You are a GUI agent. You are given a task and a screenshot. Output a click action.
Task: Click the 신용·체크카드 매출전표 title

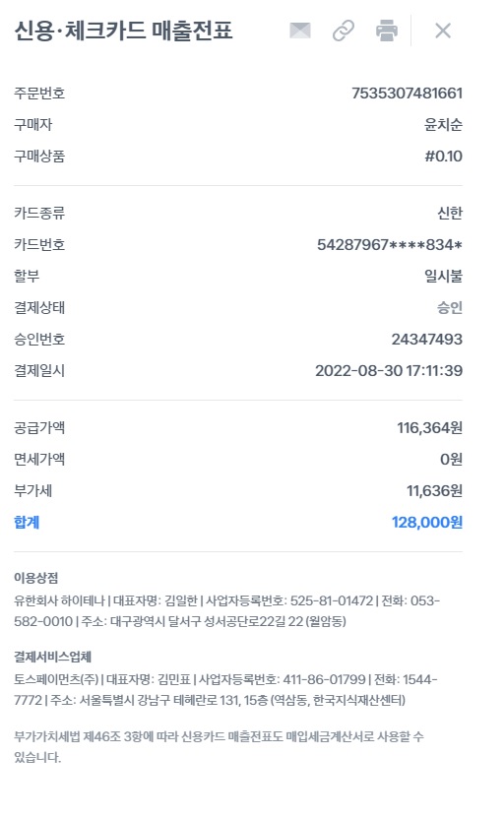coord(123,31)
